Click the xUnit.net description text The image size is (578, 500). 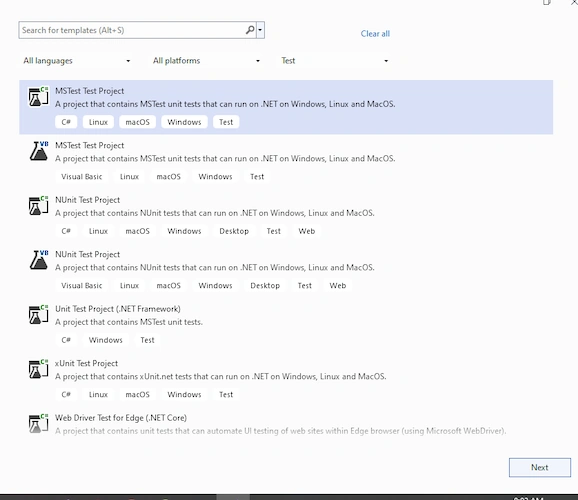221,376
